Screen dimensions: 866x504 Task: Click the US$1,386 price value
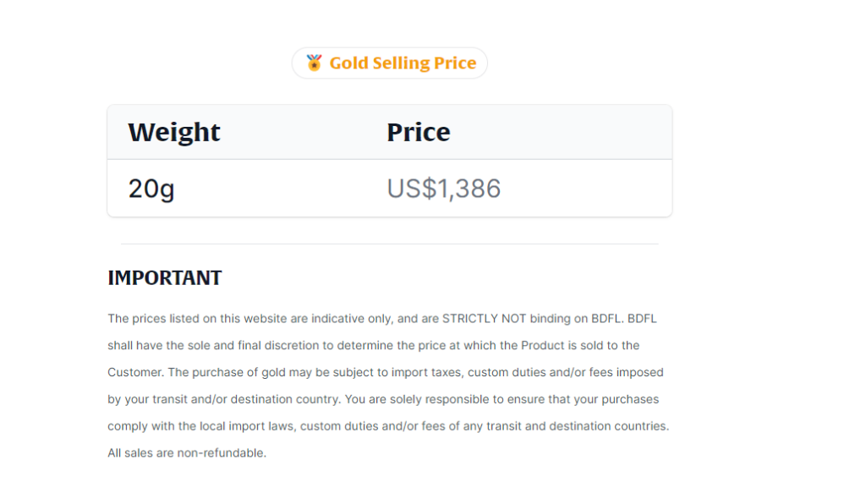pos(443,189)
